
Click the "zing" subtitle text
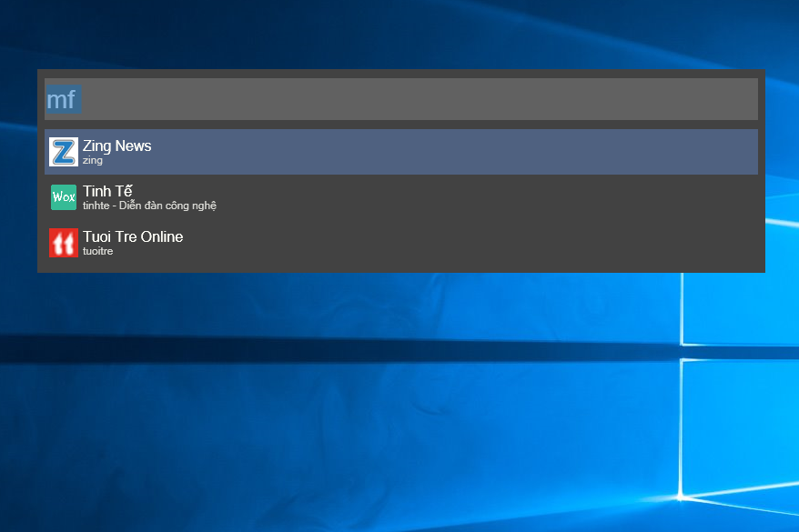click(93, 160)
